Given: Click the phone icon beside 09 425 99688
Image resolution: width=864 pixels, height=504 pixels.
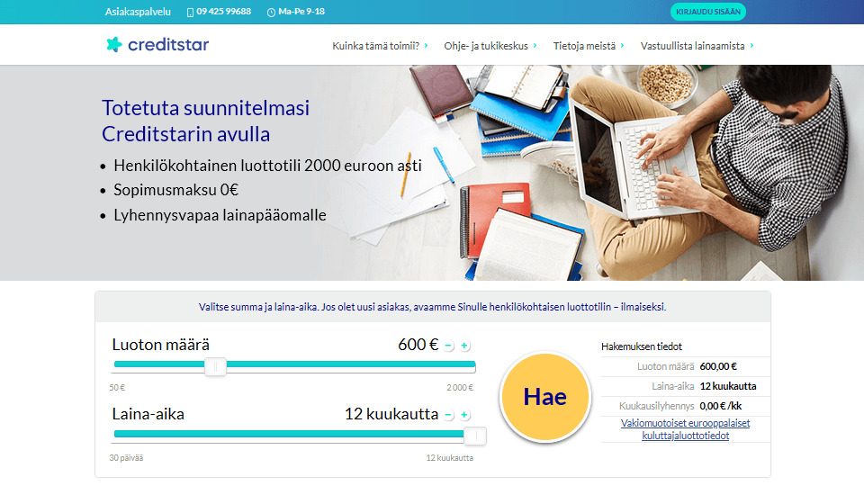Looking at the screenshot, I should [190, 12].
